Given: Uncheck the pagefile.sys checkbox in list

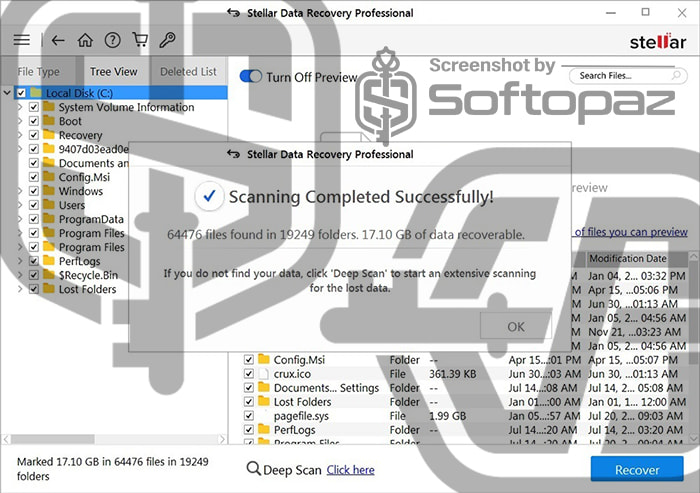Looking at the screenshot, I should [x=249, y=416].
